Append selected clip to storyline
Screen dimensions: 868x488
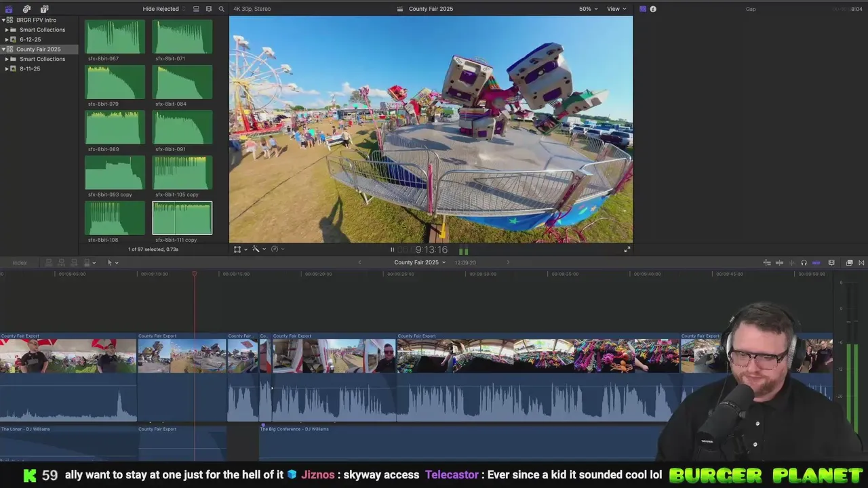73,262
